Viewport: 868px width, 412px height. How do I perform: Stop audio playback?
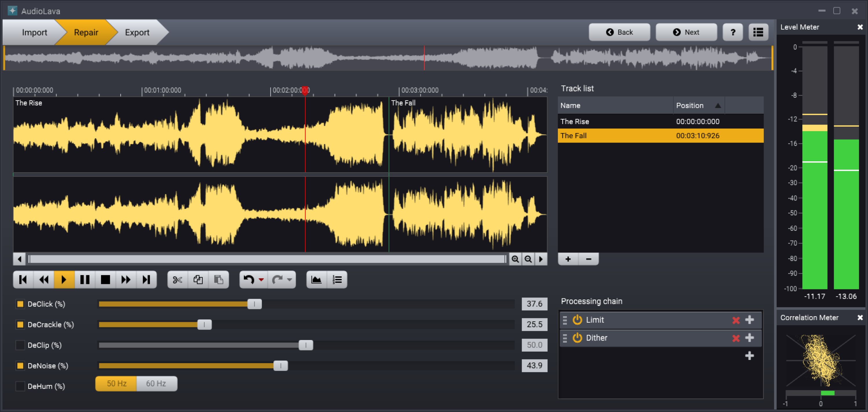(106, 279)
